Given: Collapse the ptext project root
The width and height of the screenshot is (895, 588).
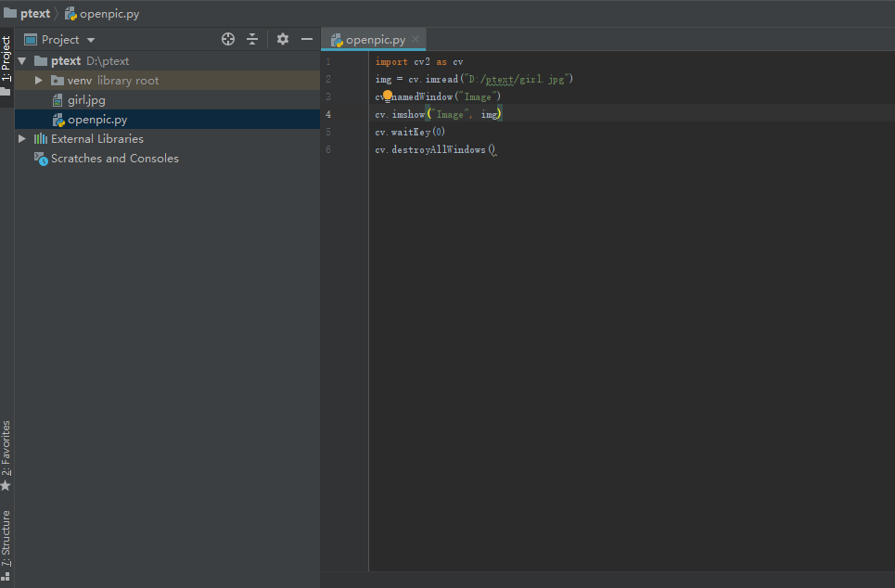Looking at the screenshot, I should [21, 60].
